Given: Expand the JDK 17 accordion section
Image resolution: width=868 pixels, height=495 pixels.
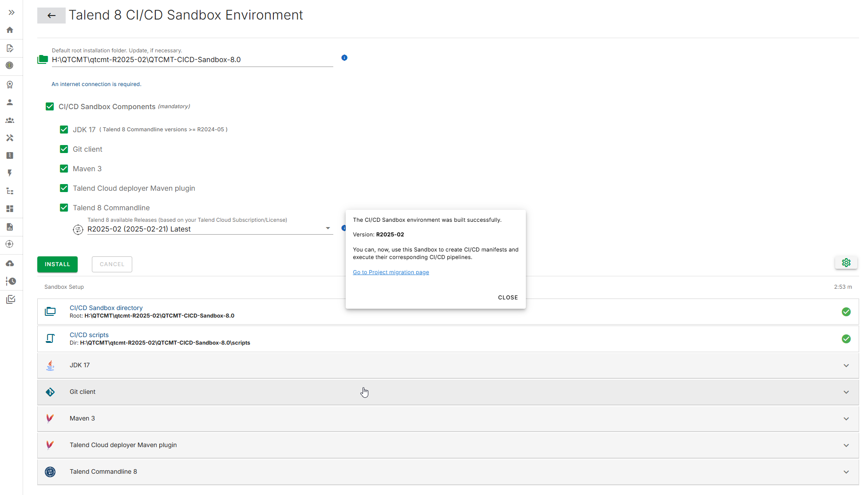Looking at the screenshot, I should point(847,365).
